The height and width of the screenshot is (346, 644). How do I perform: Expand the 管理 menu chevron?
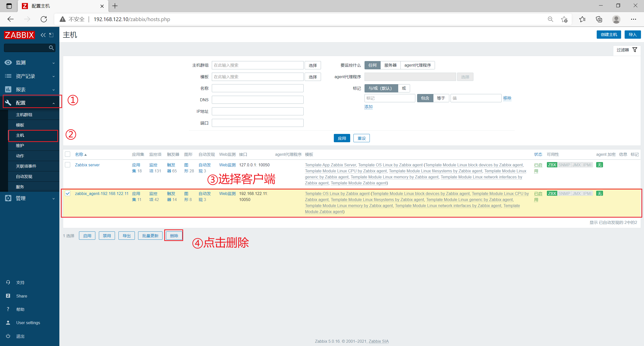click(54, 199)
